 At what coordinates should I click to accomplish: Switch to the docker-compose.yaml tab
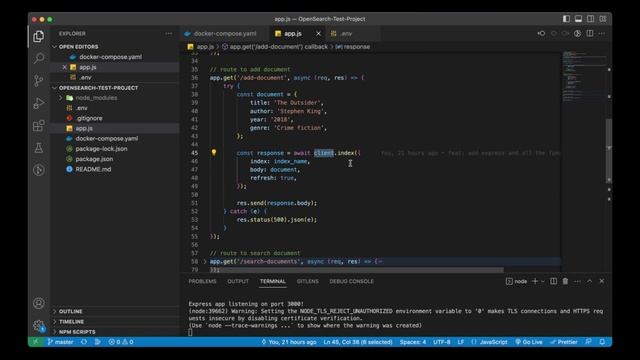(224, 33)
